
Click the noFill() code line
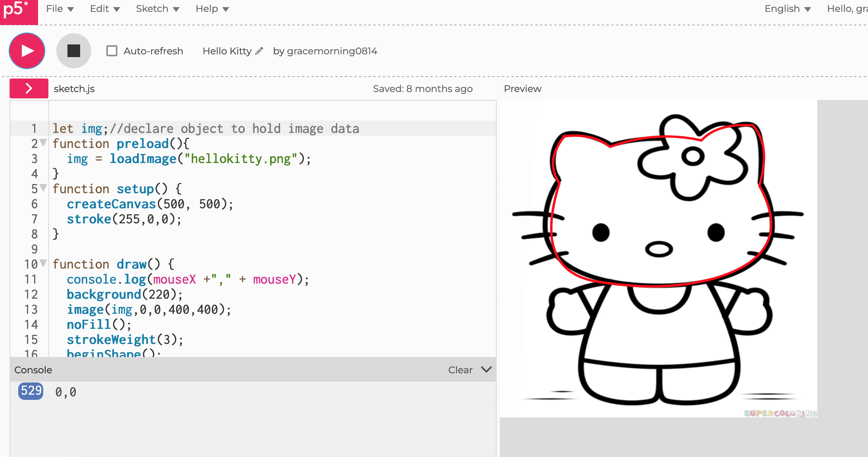pyautogui.click(x=99, y=325)
